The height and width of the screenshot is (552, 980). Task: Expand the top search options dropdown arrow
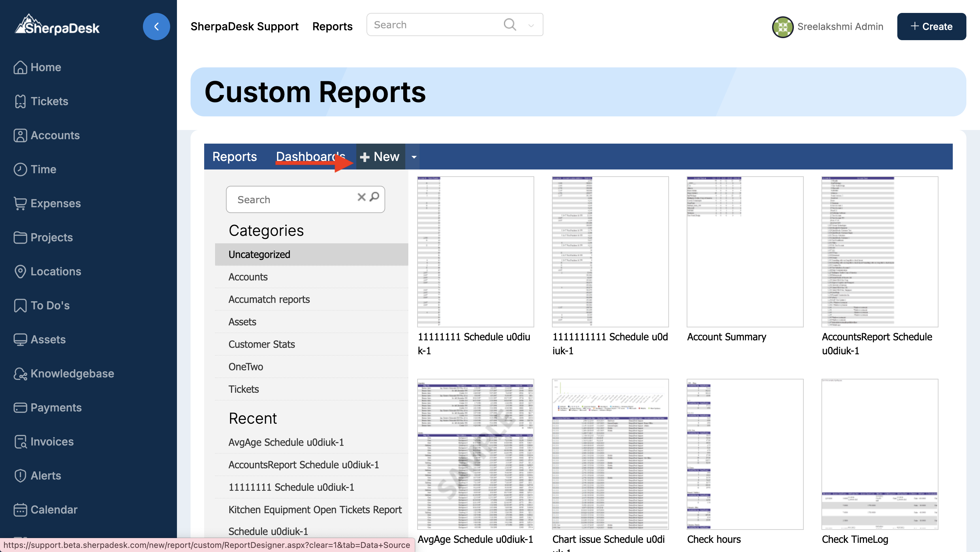tap(531, 26)
